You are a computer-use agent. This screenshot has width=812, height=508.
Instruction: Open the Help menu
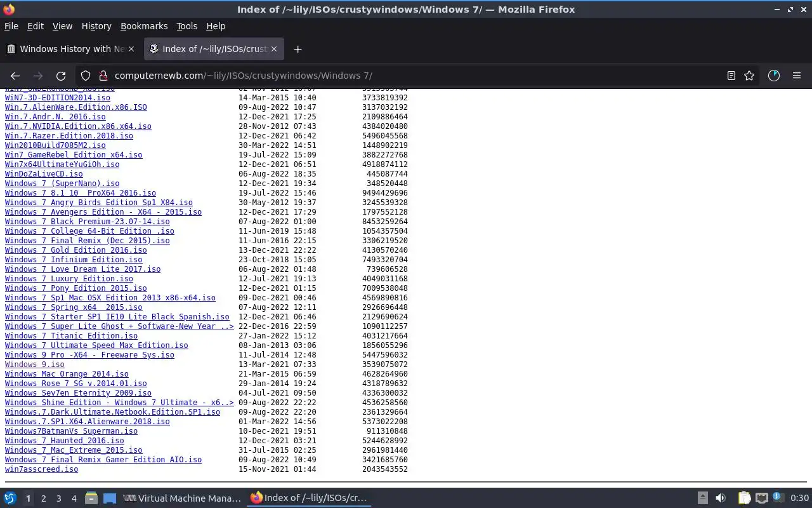click(x=216, y=26)
